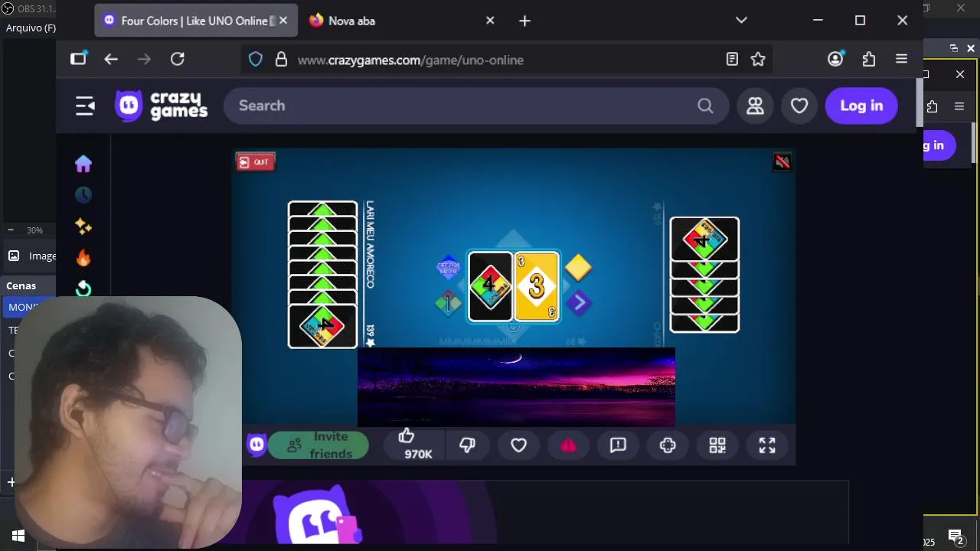Open the Firefox account icon

point(835,59)
